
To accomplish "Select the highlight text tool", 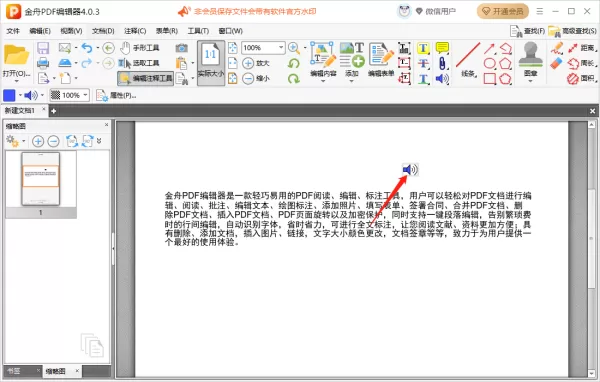I will pos(423,48).
